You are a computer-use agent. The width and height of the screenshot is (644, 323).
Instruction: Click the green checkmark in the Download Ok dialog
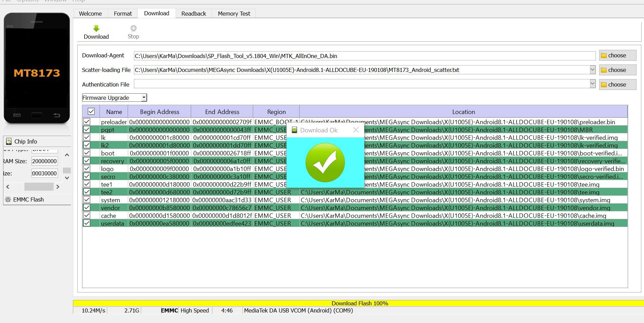325,163
